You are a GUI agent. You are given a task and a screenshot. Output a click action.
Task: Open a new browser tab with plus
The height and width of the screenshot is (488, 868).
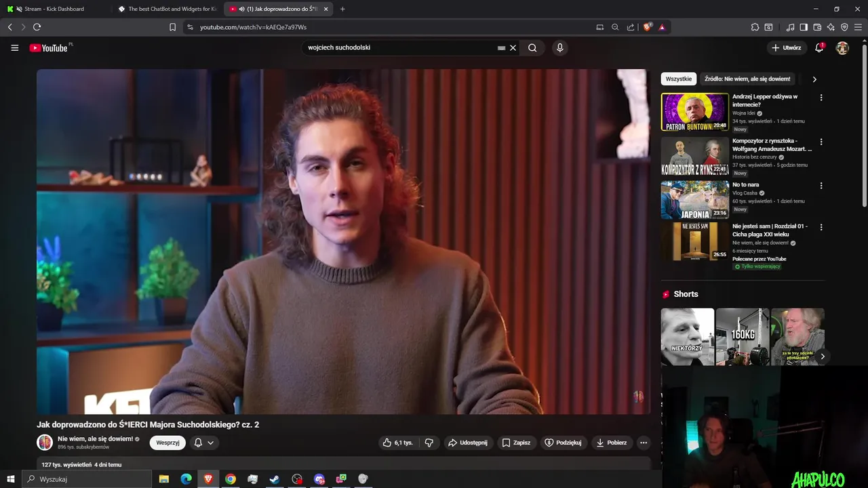(342, 9)
